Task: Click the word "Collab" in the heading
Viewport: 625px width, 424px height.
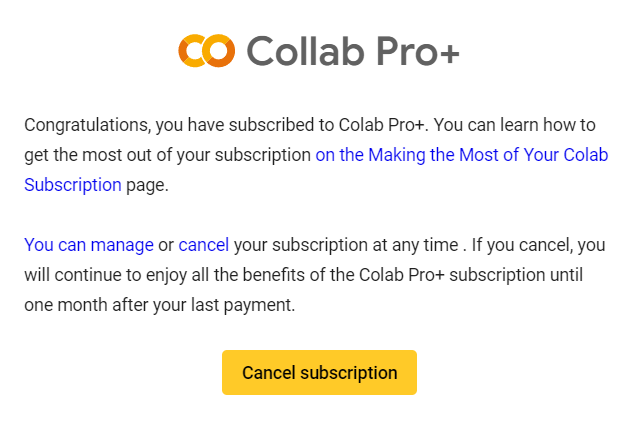Action: (x=305, y=49)
